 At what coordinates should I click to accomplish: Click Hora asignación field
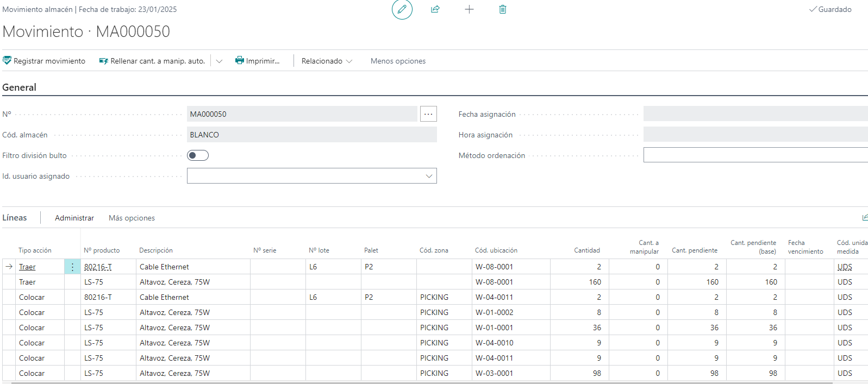pos(755,135)
